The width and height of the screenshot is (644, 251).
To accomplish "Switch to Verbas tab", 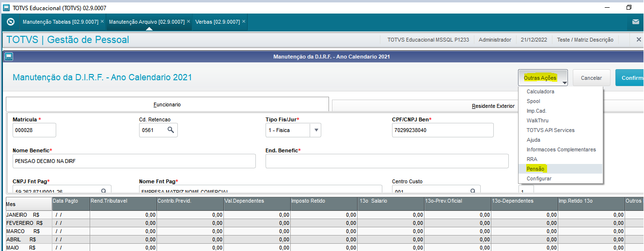I will [x=218, y=22].
